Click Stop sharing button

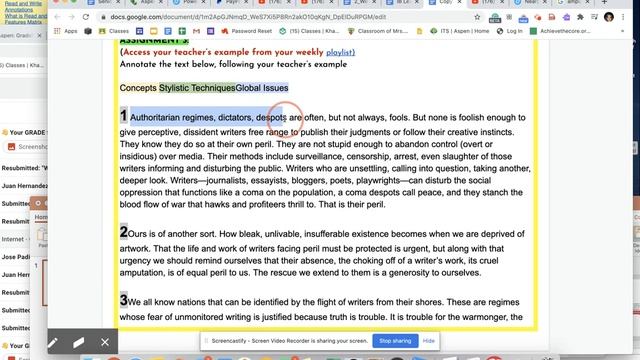click(x=395, y=341)
